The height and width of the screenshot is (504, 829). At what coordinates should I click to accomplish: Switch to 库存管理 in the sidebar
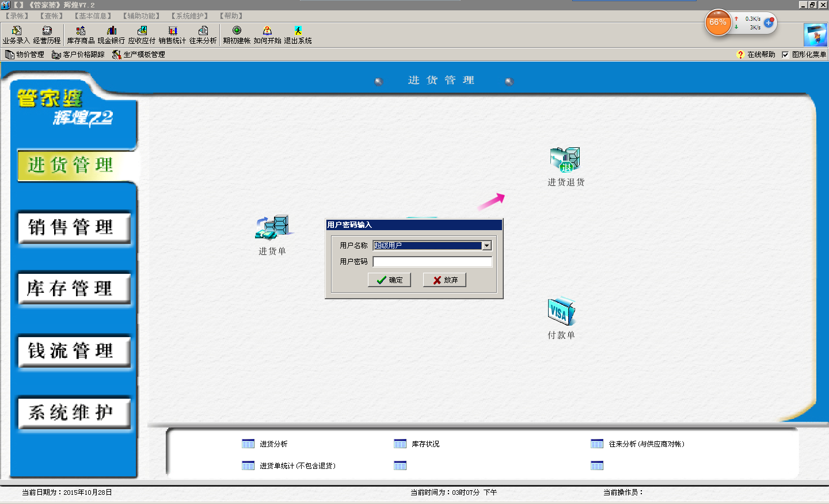(74, 288)
